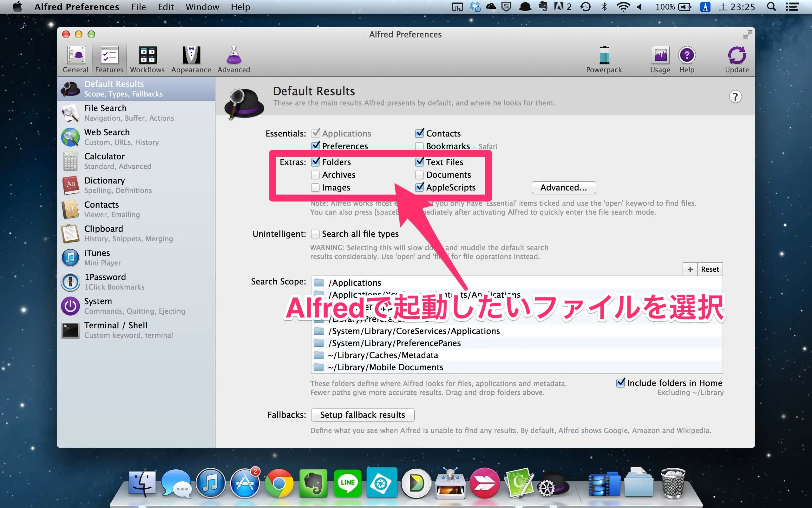Open Messages from the Dock
Screen dimensions: 812x508
[x=176, y=483]
